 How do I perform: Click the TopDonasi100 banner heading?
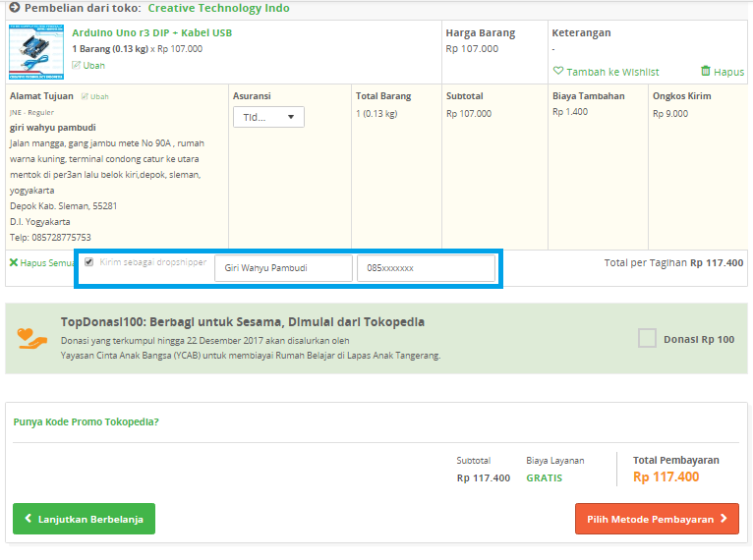pos(243,322)
